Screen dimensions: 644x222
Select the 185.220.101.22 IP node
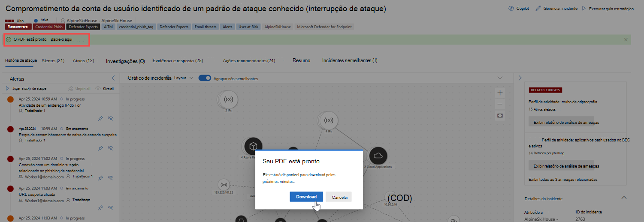[x=223, y=185]
